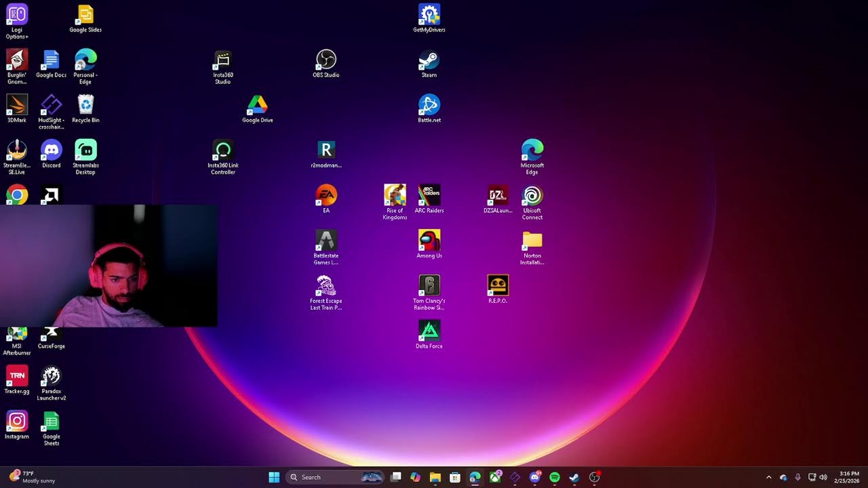Open Task View in the taskbar
This screenshot has height=488, width=868.
[x=396, y=477]
